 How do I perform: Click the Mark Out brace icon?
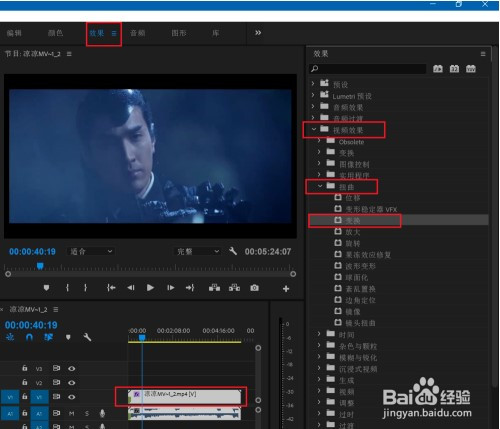[85, 288]
